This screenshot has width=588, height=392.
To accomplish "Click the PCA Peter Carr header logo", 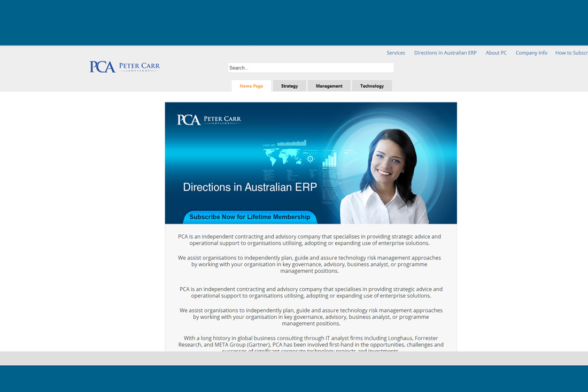I will (125, 67).
